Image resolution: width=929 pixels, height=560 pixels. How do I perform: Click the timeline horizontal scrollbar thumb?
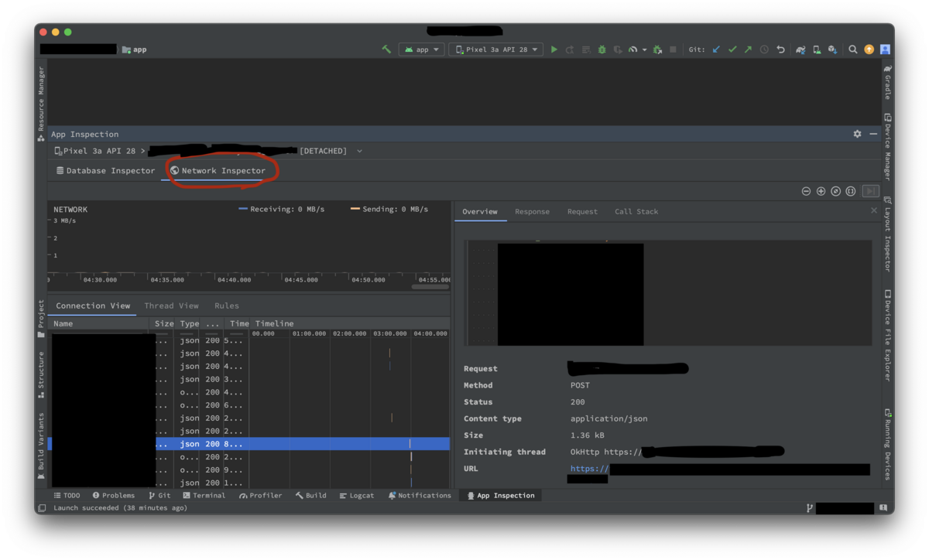[430, 287]
